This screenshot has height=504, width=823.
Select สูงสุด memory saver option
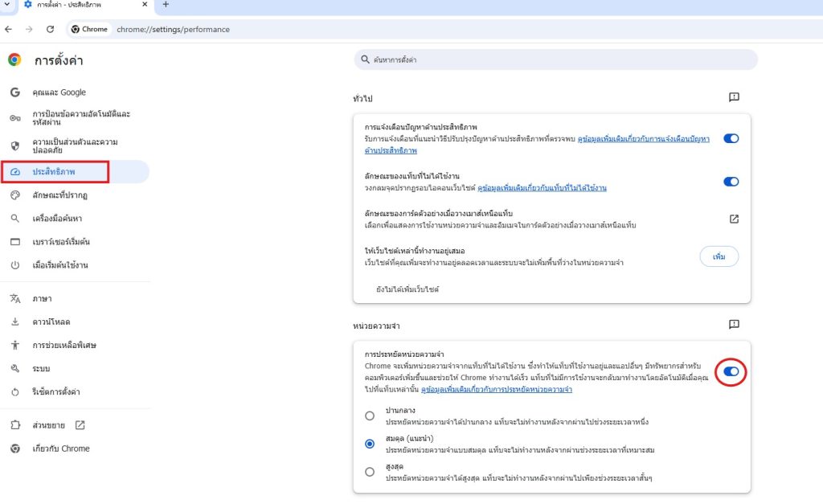point(370,471)
